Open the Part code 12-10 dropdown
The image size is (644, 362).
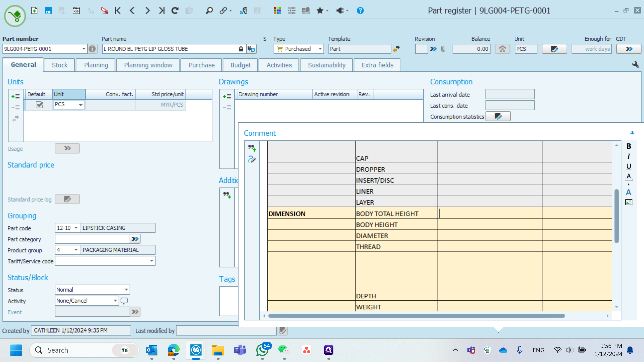[x=76, y=228]
